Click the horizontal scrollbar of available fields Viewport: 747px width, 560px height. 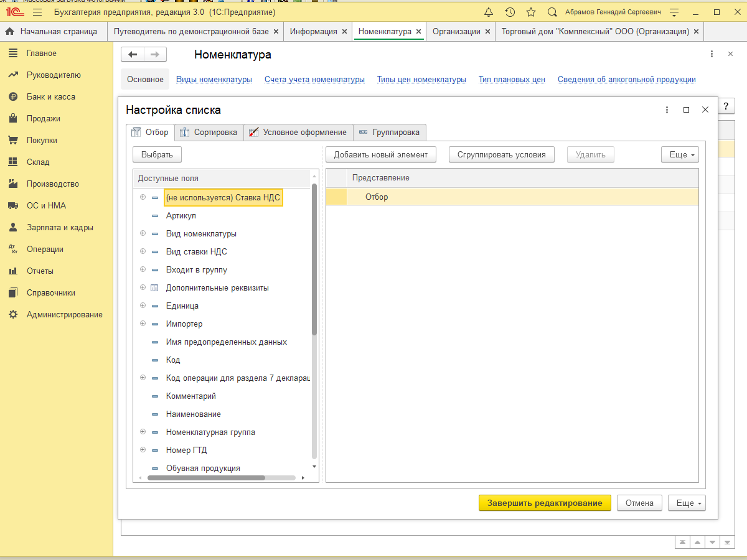tap(206, 478)
